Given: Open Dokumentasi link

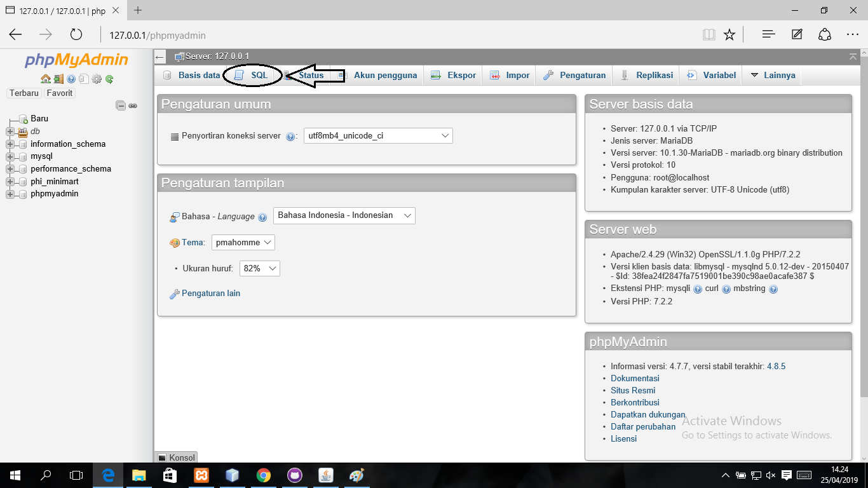Looking at the screenshot, I should (x=635, y=379).
